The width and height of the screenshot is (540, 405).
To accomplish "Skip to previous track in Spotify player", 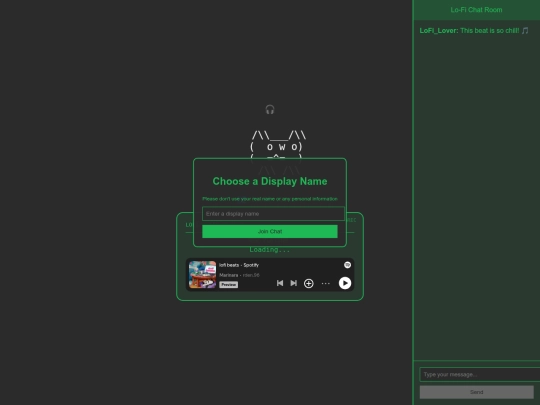I will 280,283.
